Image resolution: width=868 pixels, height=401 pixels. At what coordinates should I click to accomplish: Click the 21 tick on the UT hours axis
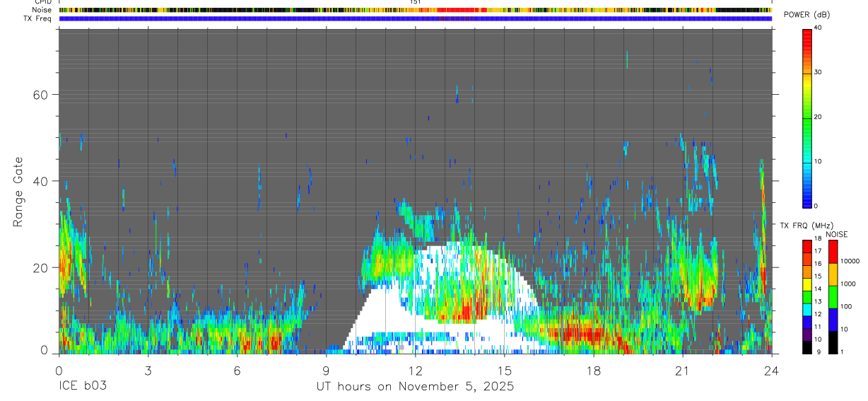682,370
